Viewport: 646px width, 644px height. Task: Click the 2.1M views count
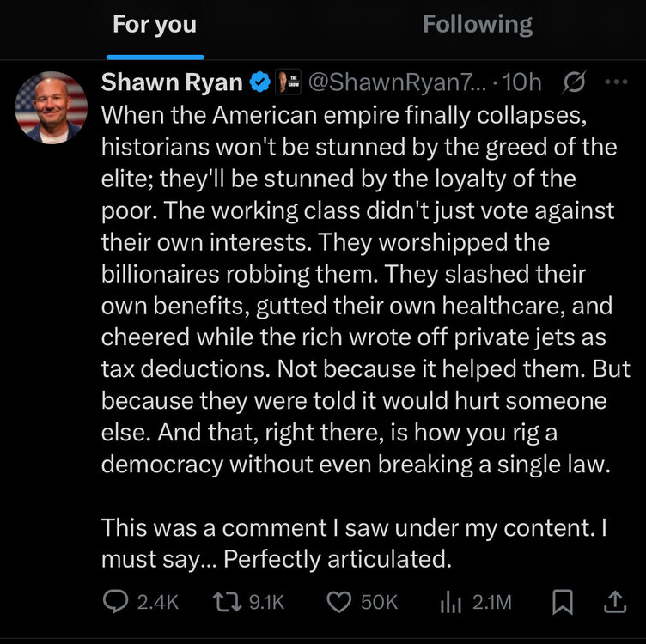(x=491, y=603)
